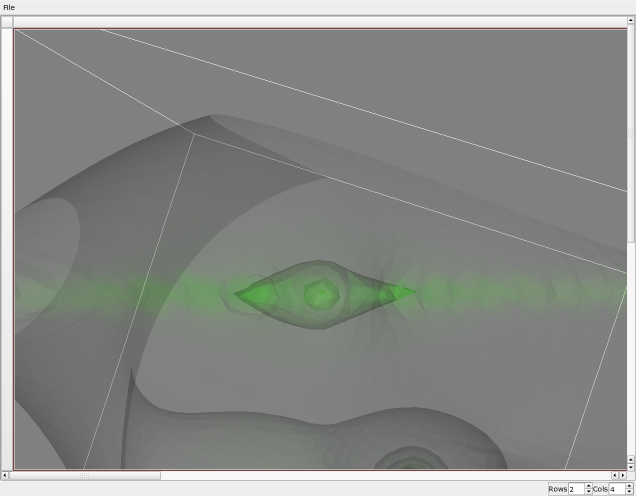
Task: Click the right-pointing arrow of the horizontal scrollbar
Action: click(x=623, y=475)
